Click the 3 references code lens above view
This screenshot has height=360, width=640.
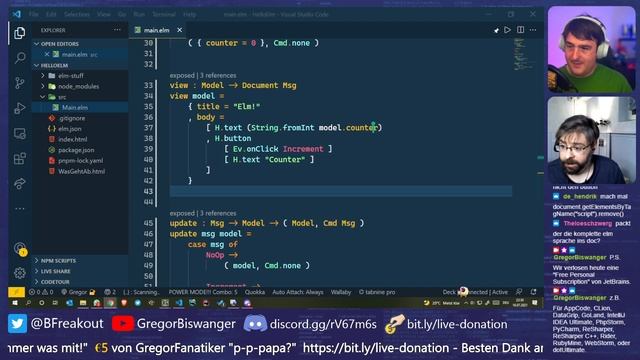218,76
